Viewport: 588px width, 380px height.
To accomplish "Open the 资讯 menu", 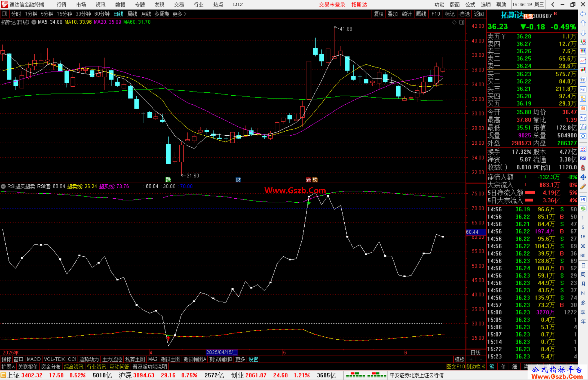I will pyautogui.click(x=100, y=4).
